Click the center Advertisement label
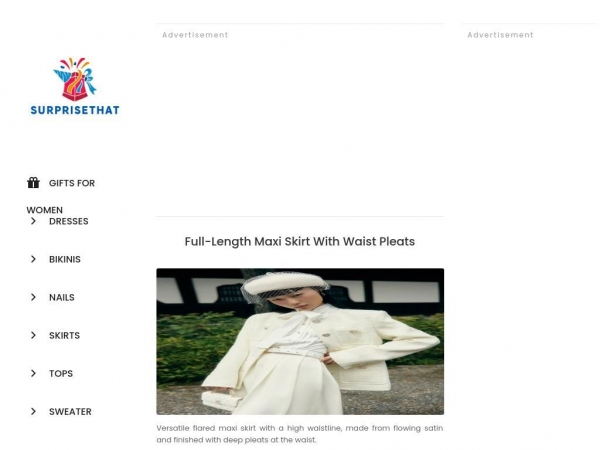This screenshot has width=600, height=450. coord(195,35)
